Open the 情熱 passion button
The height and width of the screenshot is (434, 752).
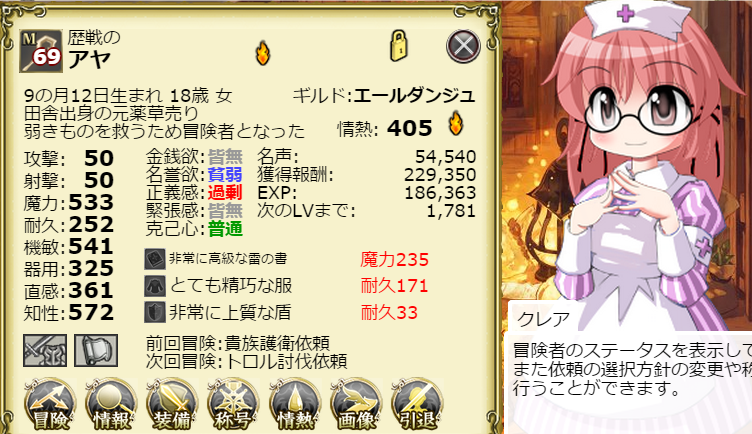tap(295, 404)
